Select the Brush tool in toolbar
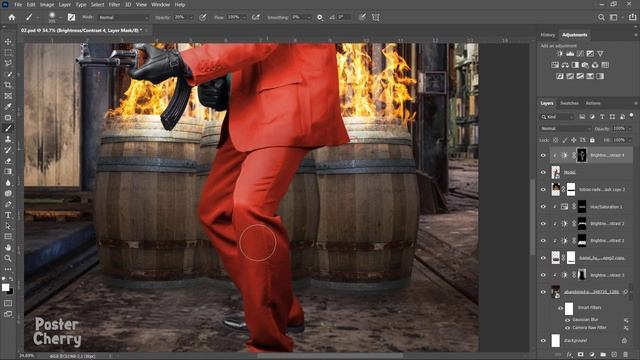Viewport: 640px width, 360px height. pyautogui.click(x=8, y=128)
